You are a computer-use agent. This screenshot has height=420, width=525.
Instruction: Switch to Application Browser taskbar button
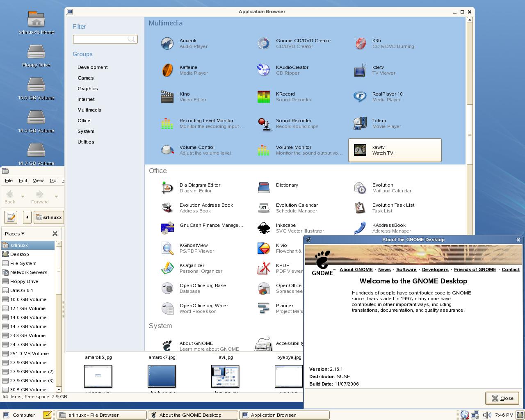tap(284, 415)
